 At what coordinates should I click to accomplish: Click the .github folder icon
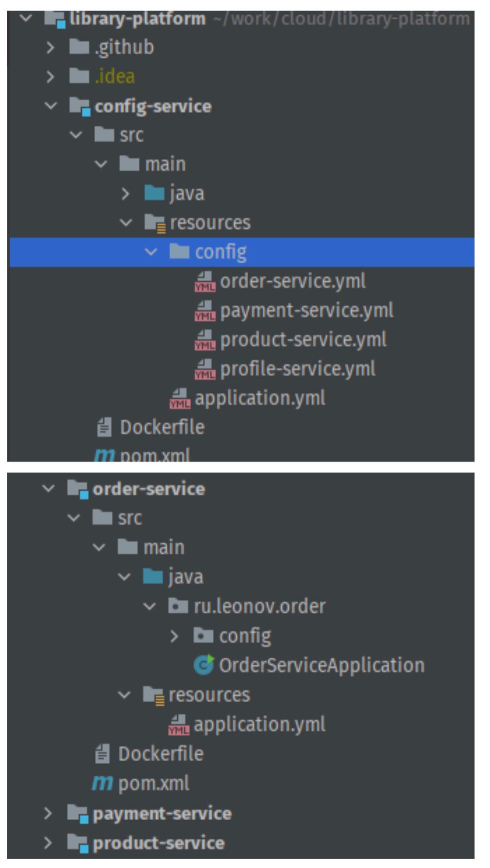[79, 47]
